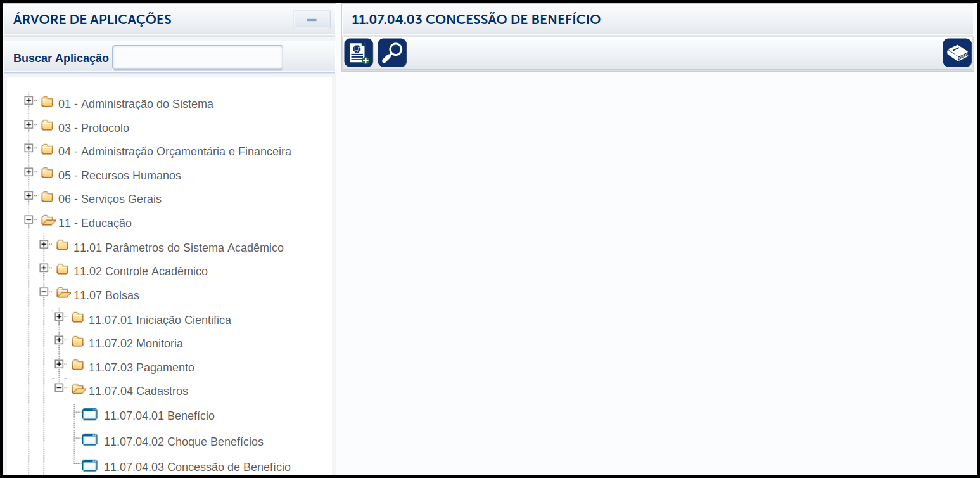Click folder icon of 11.02 Controle Acadêmico
The height and width of the screenshot is (478, 980).
click(62, 269)
